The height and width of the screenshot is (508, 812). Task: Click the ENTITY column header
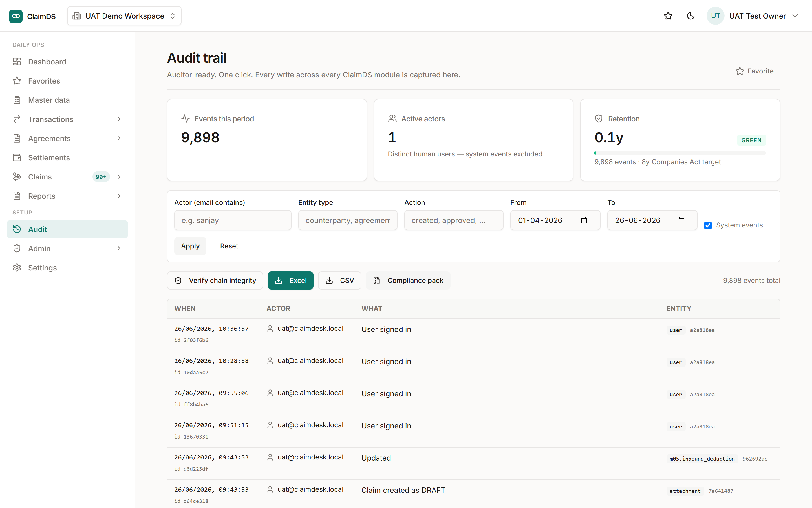[x=678, y=308]
